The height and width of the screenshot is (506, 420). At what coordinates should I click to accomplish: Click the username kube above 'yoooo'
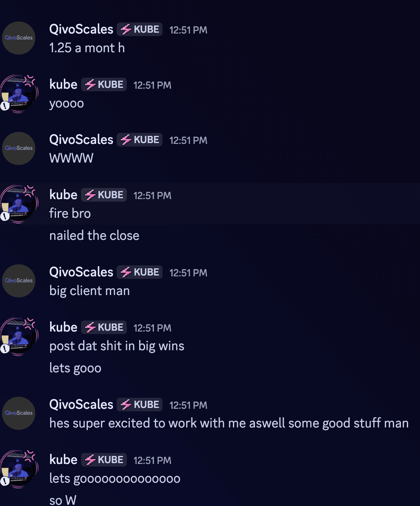tap(63, 84)
